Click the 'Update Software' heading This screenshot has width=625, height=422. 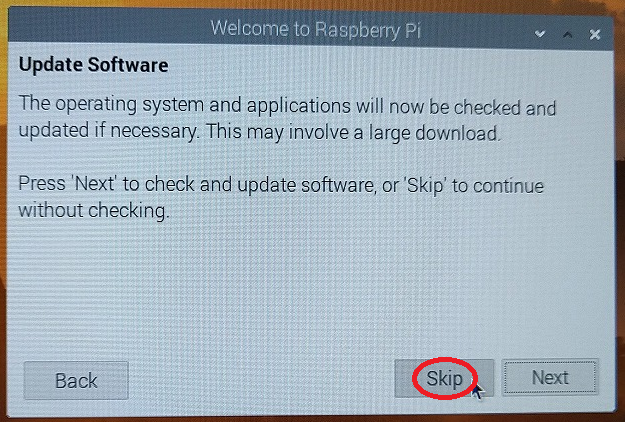93,65
